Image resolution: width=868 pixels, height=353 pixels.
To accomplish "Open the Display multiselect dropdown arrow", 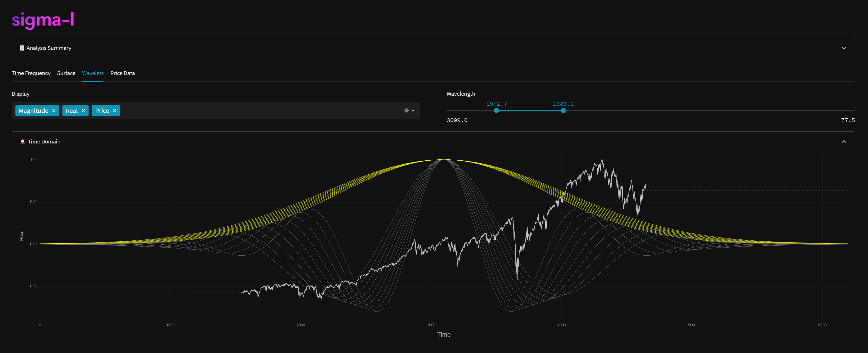I will tap(413, 111).
